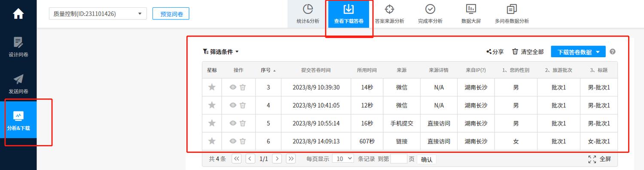Click the 2、旅游批次 column header
This screenshot has height=170, width=644.
pos(559,70)
